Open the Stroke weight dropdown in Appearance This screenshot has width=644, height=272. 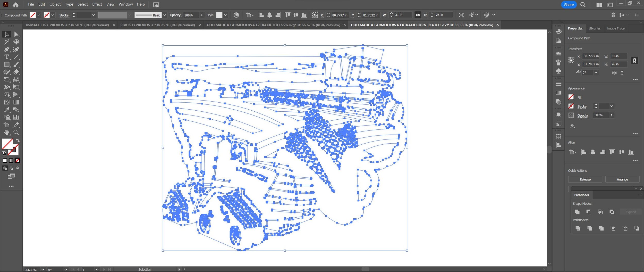(x=612, y=106)
